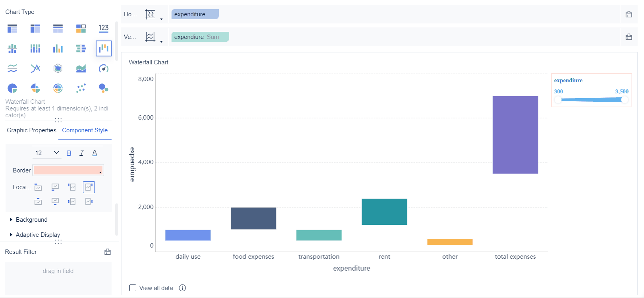The height and width of the screenshot is (298, 644).
Task: Open the font size 12 dropdown
Action: point(47,153)
